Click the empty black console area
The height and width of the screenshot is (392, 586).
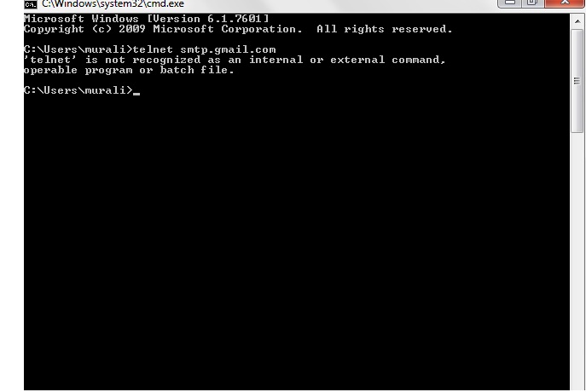point(297,243)
